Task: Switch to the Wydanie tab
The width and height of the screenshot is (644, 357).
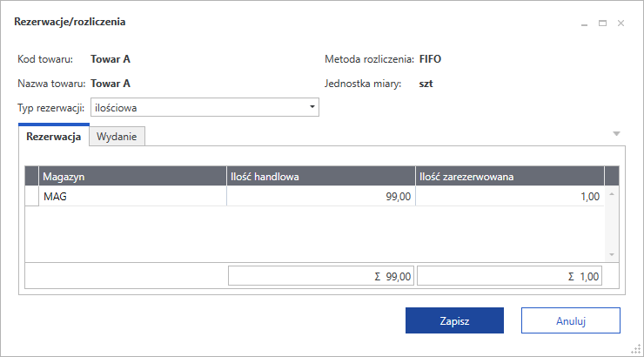Action: click(x=117, y=137)
